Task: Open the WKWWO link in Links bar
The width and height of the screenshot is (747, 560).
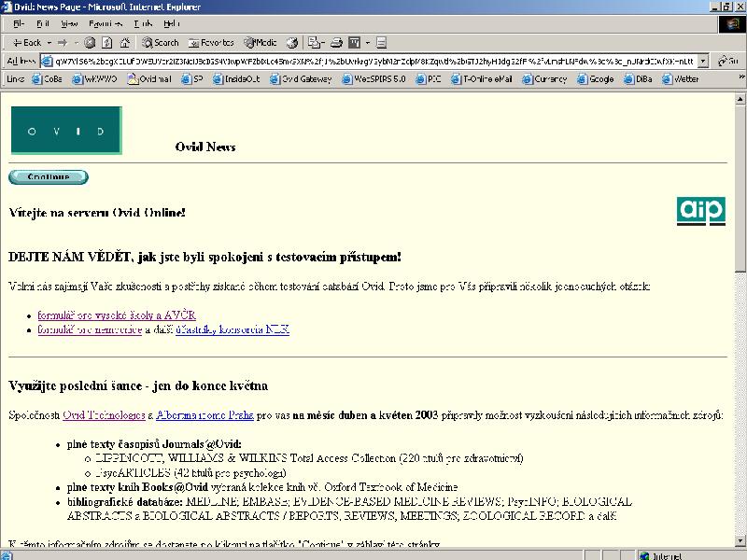Action: pyautogui.click(x=94, y=79)
